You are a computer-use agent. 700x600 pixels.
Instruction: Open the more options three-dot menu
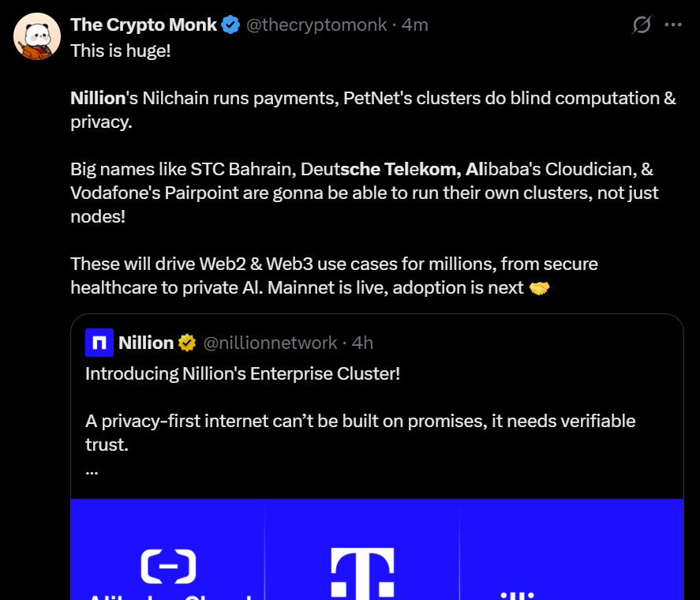pyautogui.click(x=672, y=24)
